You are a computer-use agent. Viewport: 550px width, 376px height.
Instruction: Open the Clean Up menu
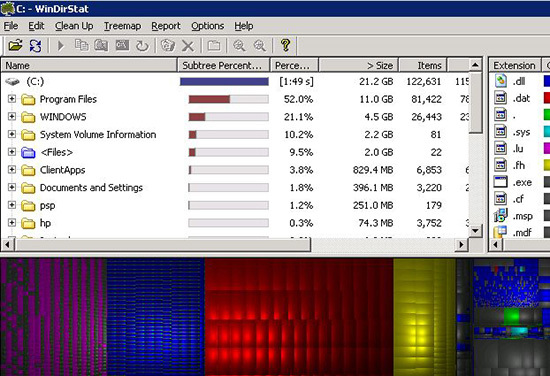(x=74, y=26)
